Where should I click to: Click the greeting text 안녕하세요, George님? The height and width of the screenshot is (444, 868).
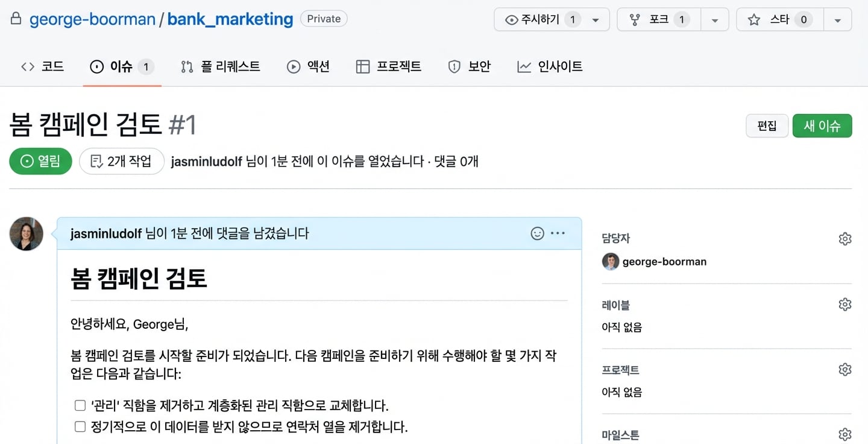point(130,325)
